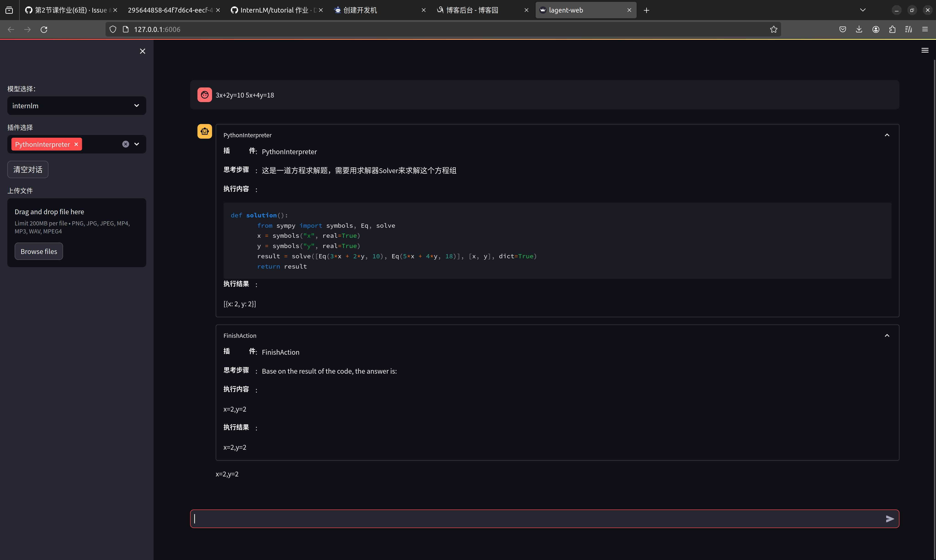This screenshot has width=936, height=560.
Task: Close the 创建开发机 tab
Action: click(424, 10)
